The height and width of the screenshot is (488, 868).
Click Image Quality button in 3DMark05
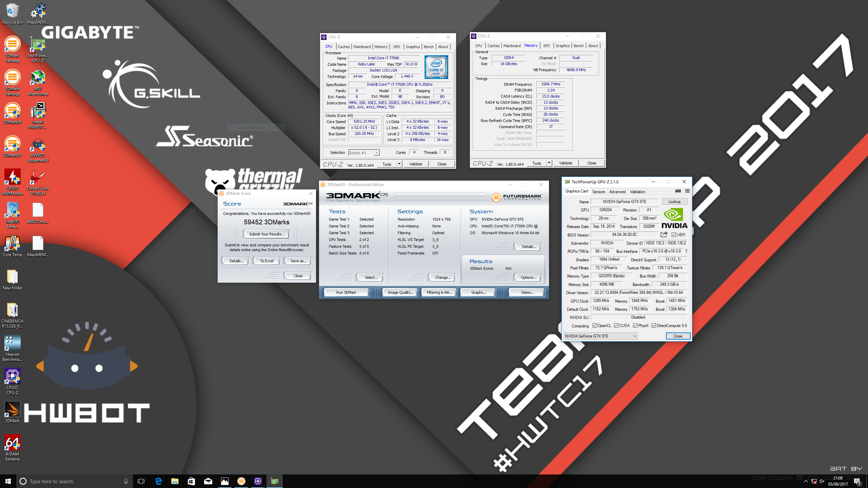(400, 292)
